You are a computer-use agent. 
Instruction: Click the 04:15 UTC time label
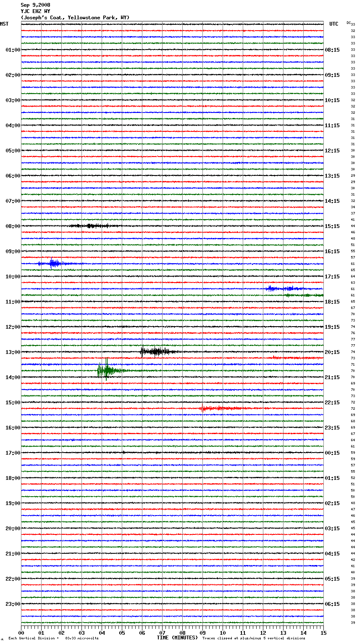coord(332,554)
